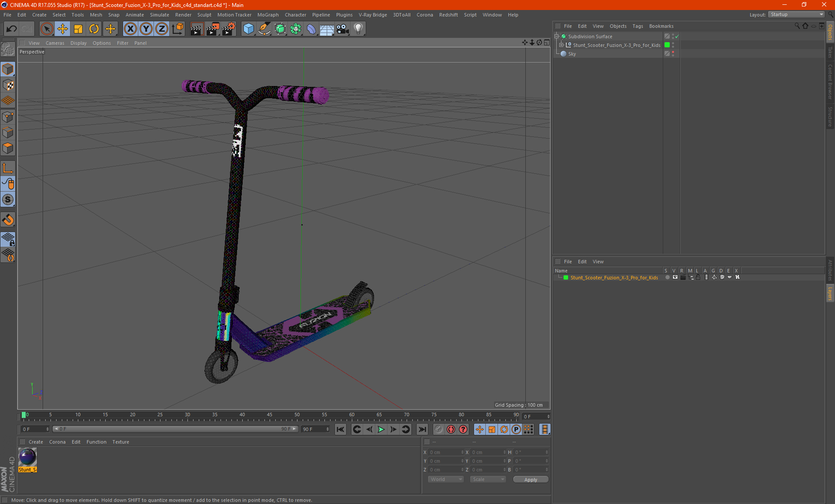The width and height of the screenshot is (835, 504).
Task: Activate the Scale tool
Action: (x=78, y=29)
